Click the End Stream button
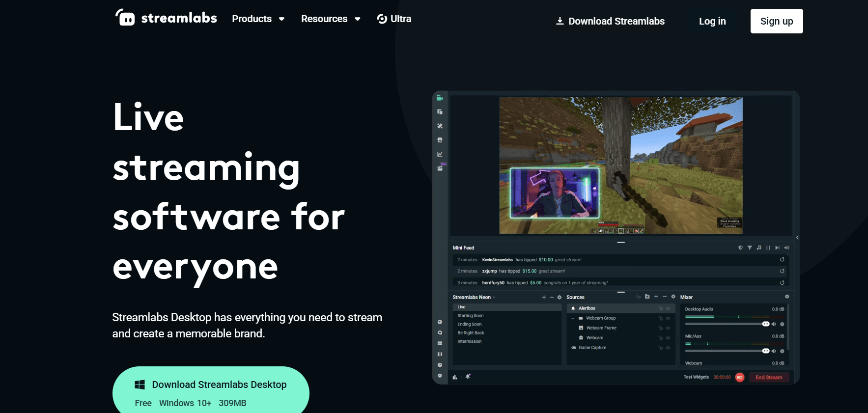Screen dimensions: 868x413 pyautogui.click(x=769, y=377)
